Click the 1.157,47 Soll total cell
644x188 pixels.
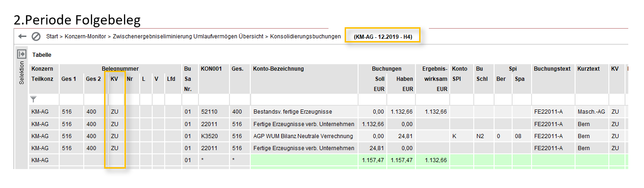[x=373, y=160]
